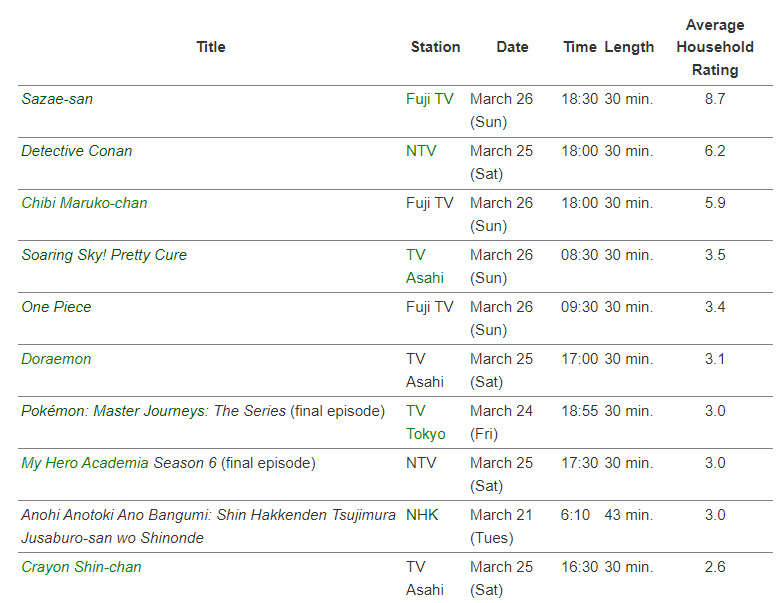This screenshot has width=784, height=603.
Task: Open the Doraemon link
Action: pyautogui.click(x=56, y=359)
